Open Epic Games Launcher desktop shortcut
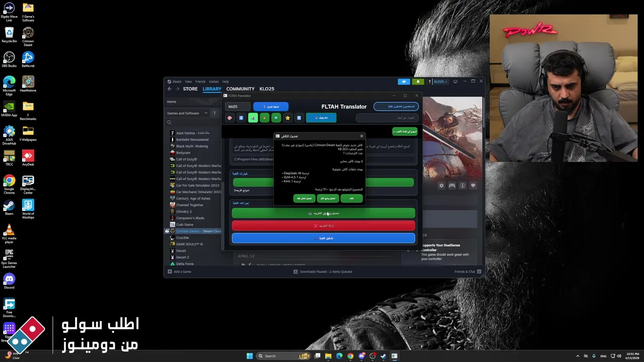This screenshot has height=362, width=644. (9, 258)
